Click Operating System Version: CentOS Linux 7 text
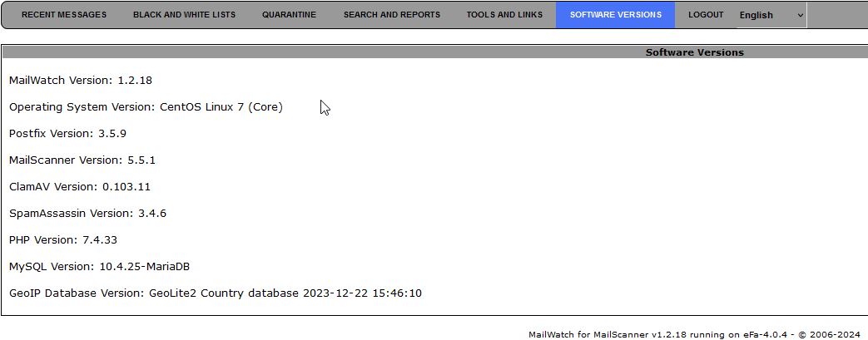The image size is (868, 340). pos(146,106)
